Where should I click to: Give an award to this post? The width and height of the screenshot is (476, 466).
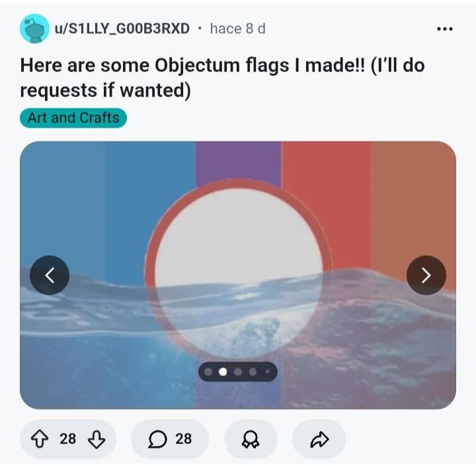click(x=251, y=440)
